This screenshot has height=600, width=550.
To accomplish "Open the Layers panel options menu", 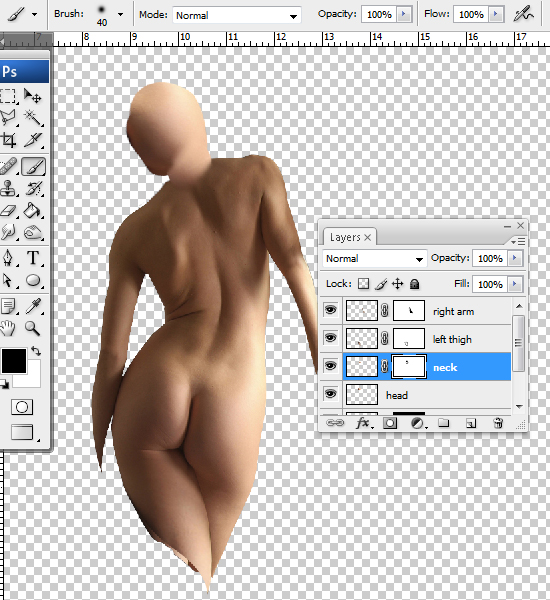I will pos(519,241).
